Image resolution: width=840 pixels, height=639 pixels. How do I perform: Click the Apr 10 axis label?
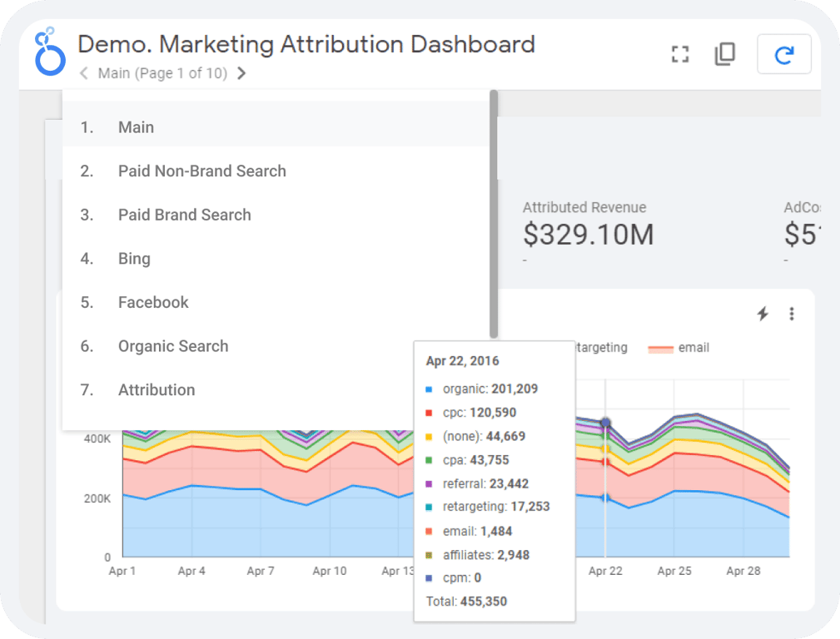click(x=330, y=571)
